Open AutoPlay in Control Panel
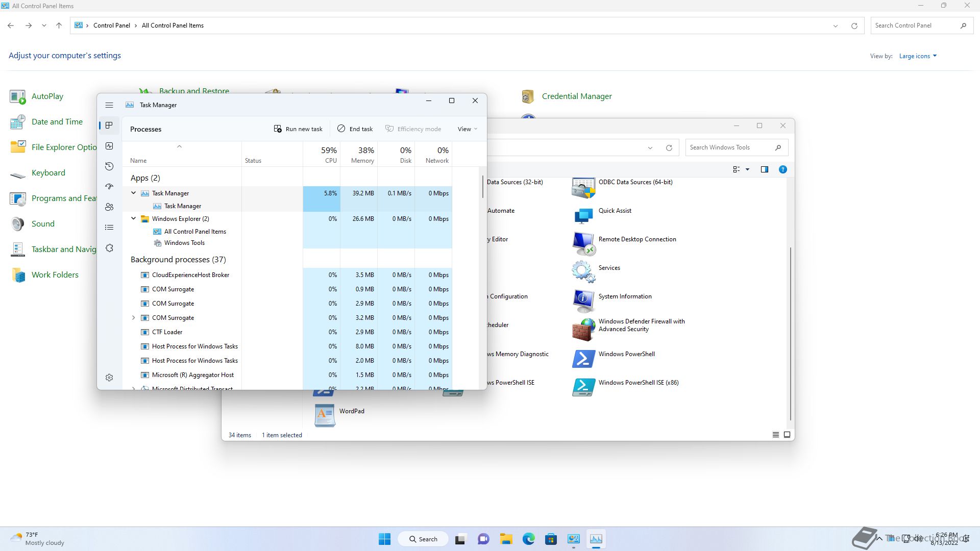 [37, 96]
